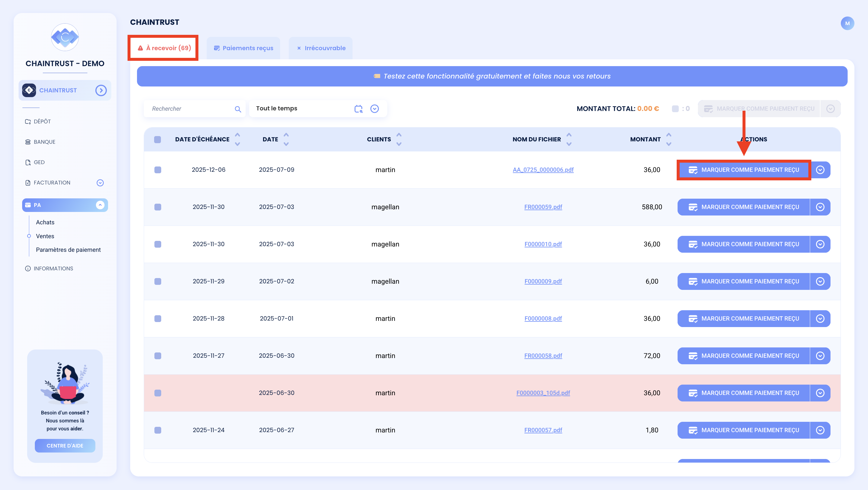Open the F0000008.pdf file link
Screen dimensions: 868x490
coord(543,318)
